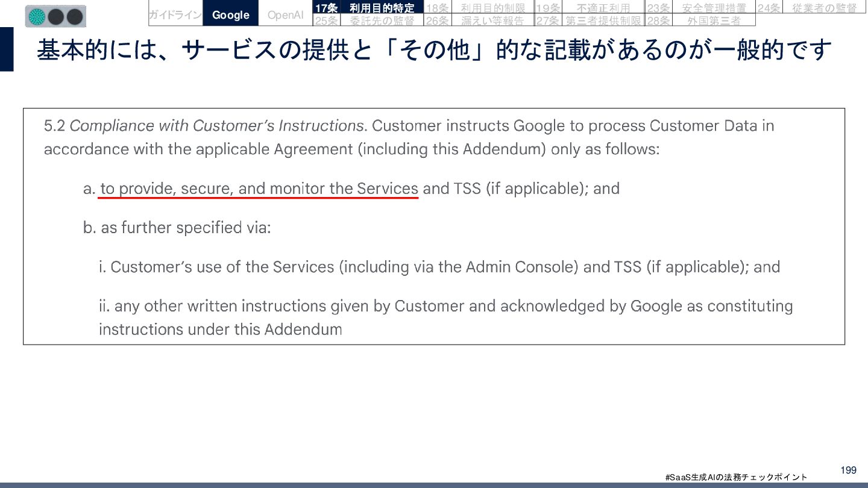Select the 19条 article number cell
Viewport: 868px width, 488px height.
547,8
